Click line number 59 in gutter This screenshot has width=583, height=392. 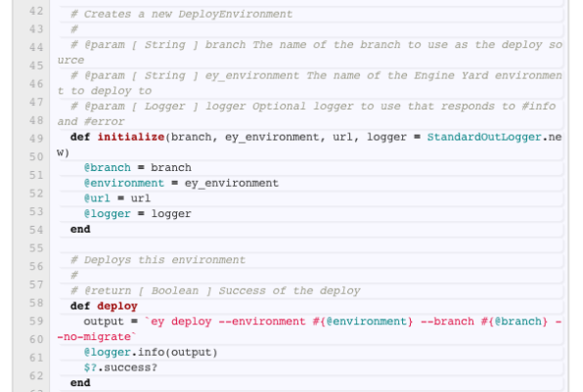coord(36,321)
